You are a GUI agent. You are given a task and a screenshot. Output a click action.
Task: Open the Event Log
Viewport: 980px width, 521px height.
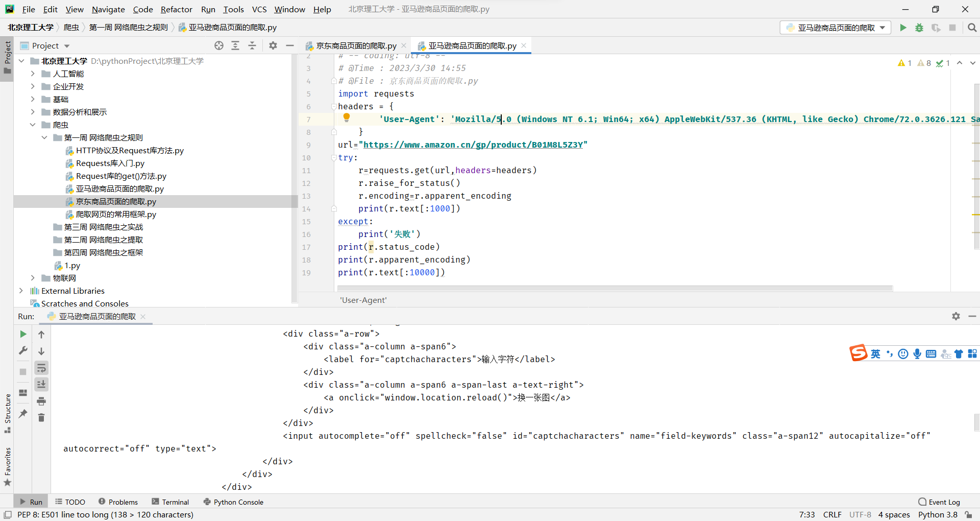[939, 502]
